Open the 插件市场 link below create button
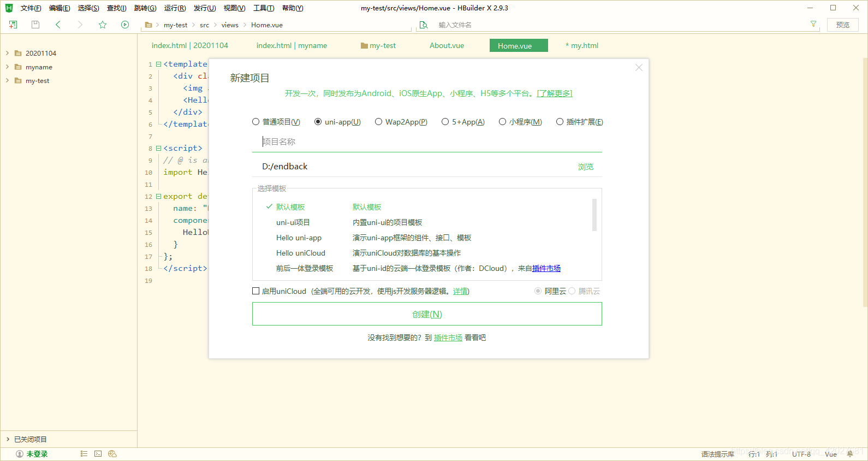 click(448, 338)
